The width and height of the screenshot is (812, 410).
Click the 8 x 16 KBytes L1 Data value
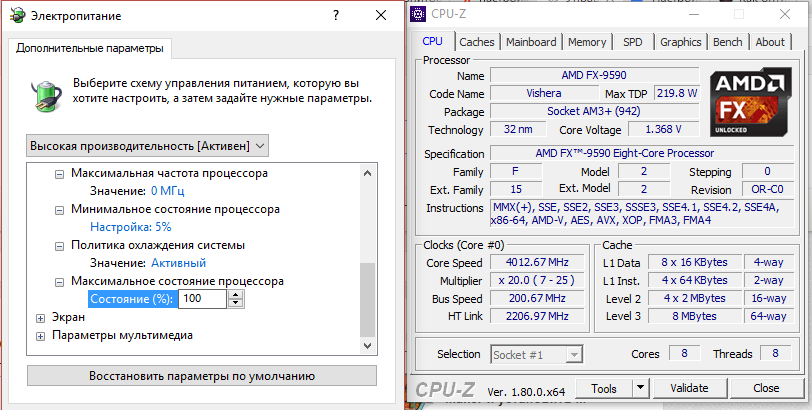tap(694, 262)
